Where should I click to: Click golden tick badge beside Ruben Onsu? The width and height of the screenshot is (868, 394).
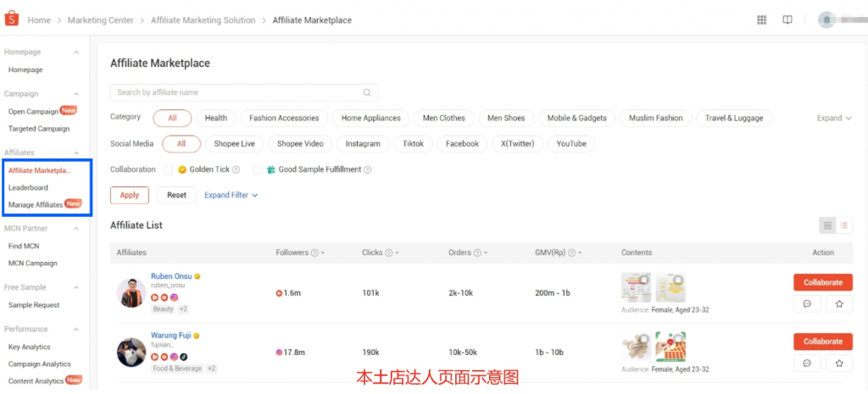pyautogui.click(x=197, y=276)
